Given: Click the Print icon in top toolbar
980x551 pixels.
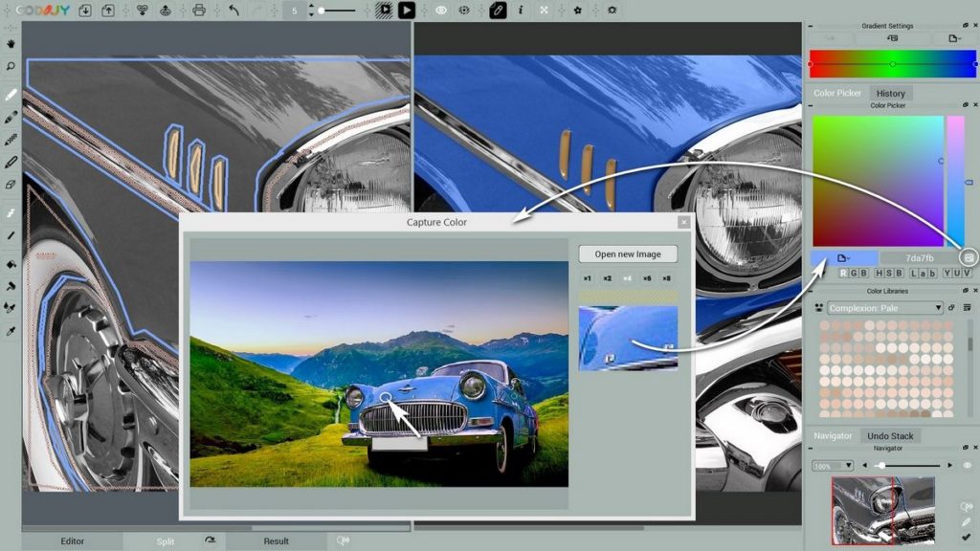Looking at the screenshot, I should tap(199, 11).
